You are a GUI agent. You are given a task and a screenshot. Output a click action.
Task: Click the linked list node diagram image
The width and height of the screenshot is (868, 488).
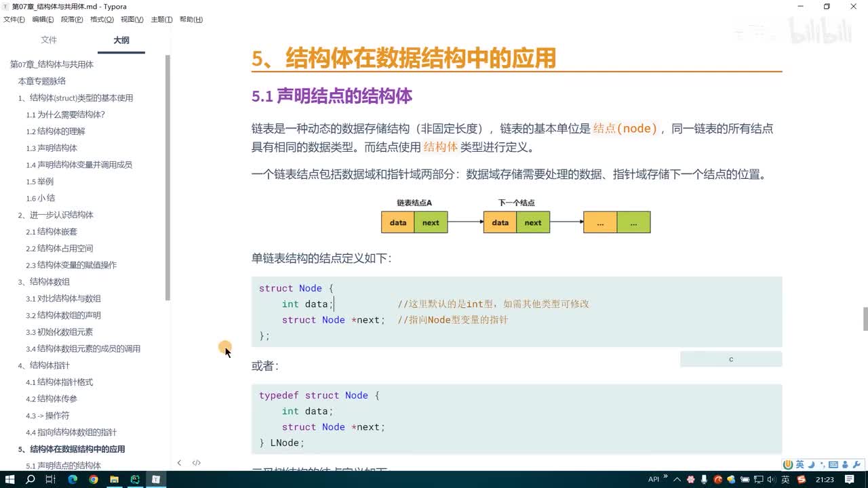coord(515,216)
